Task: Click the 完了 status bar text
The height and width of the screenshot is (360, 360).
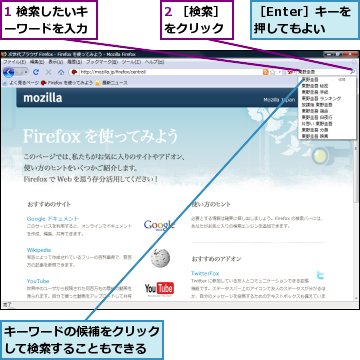Action: 7,305
